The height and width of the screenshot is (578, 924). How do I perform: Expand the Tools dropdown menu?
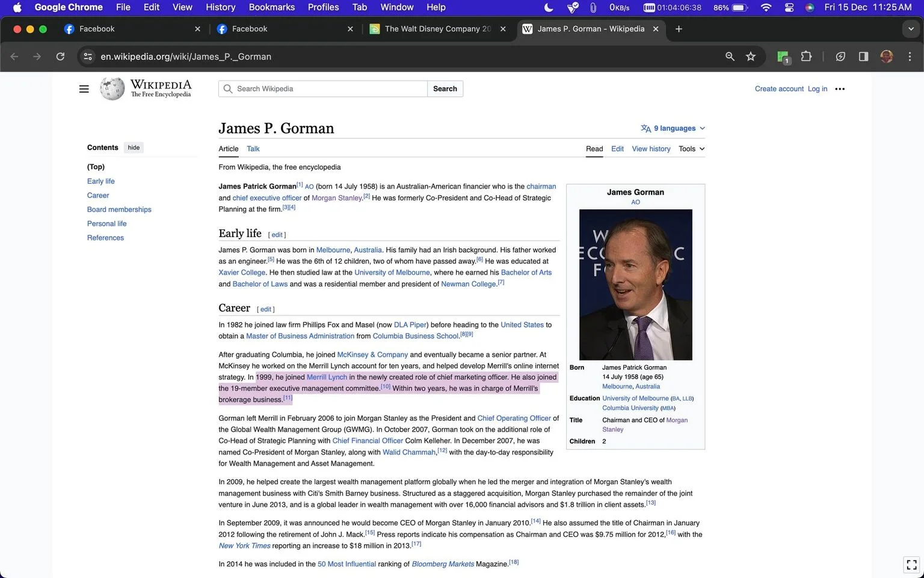click(x=692, y=149)
